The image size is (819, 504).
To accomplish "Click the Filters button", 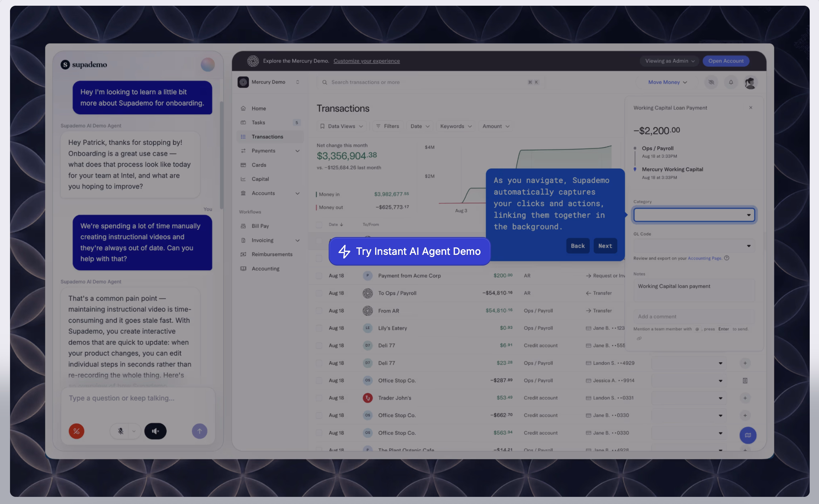I will tap(388, 126).
